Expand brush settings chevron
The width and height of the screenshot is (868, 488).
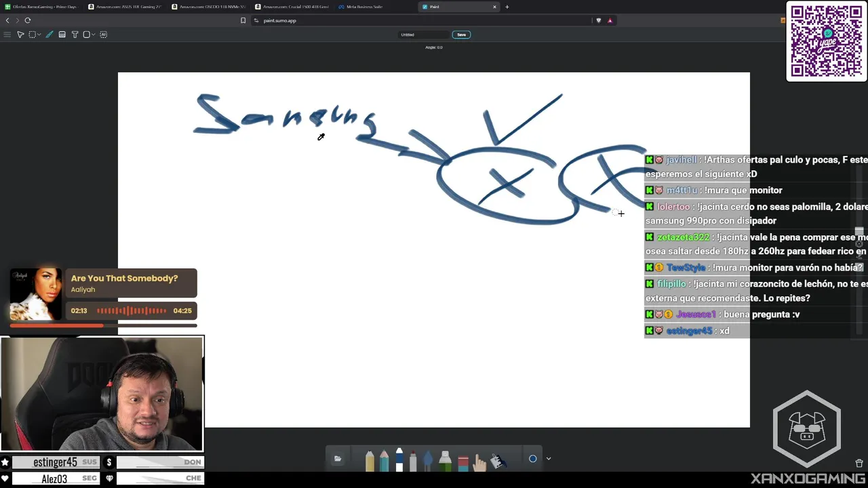[x=549, y=459]
